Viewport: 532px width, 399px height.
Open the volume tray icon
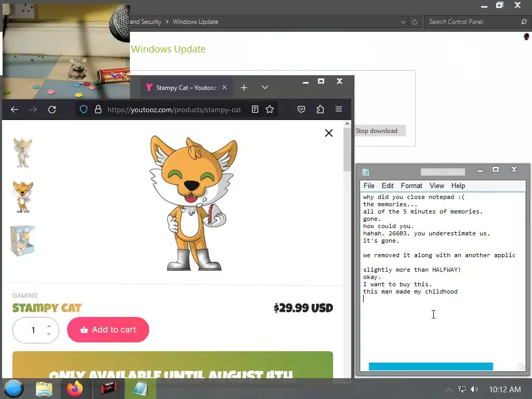pyautogui.click(x=474, y=389)
